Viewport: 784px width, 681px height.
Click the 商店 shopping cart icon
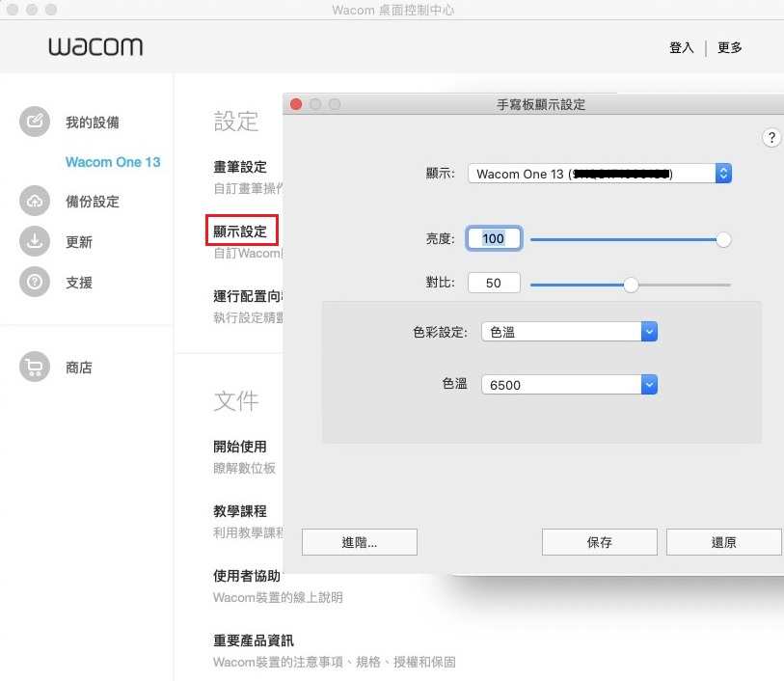click(x=35, y=367)
